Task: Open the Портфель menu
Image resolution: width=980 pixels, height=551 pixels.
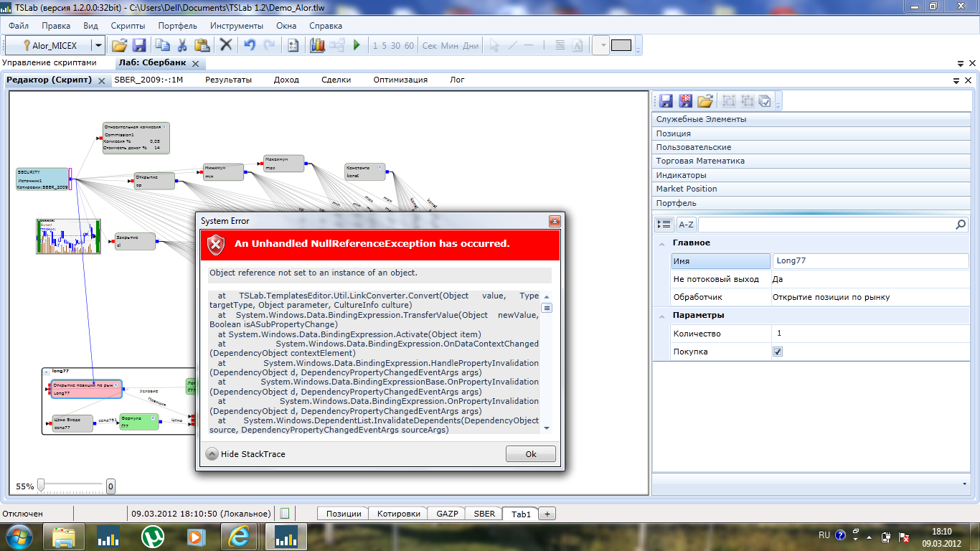Action: click(177, 26)
